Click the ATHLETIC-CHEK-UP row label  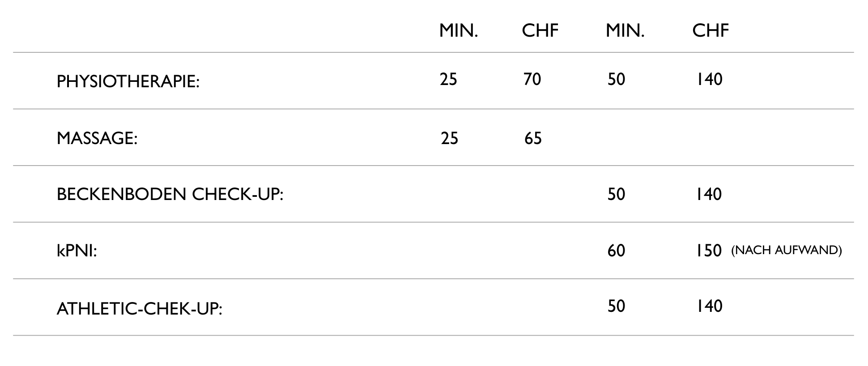[139, 309]
